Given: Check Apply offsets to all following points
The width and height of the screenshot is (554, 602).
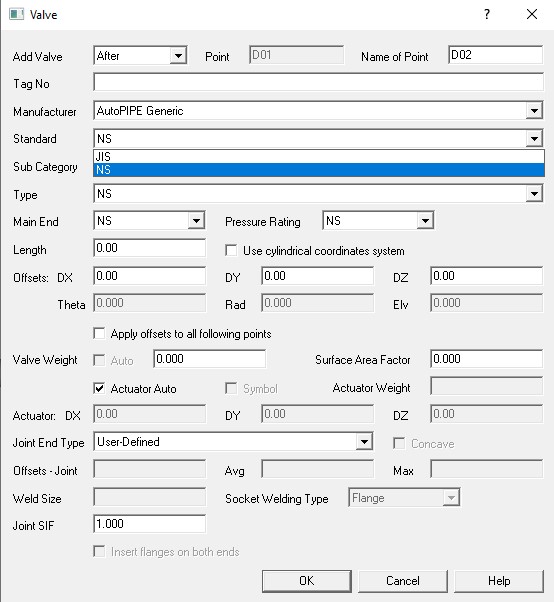Looking at the screenshot, I should pyautogui.click(x=99, y=333).
